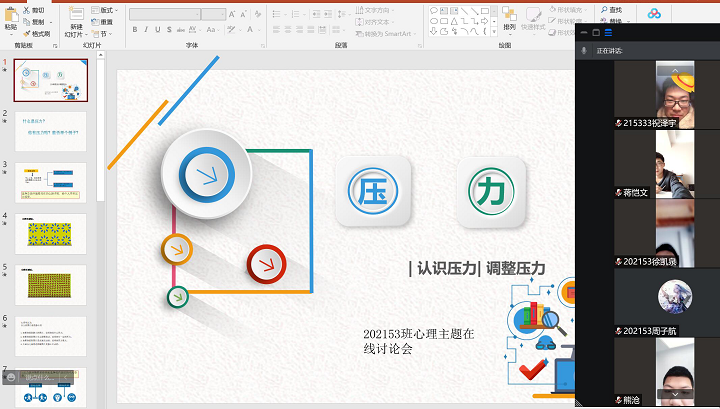Viewport: 720px width, 409px height.
Task: Click the meeting panel window-mode icon
Action: point(596,33)
